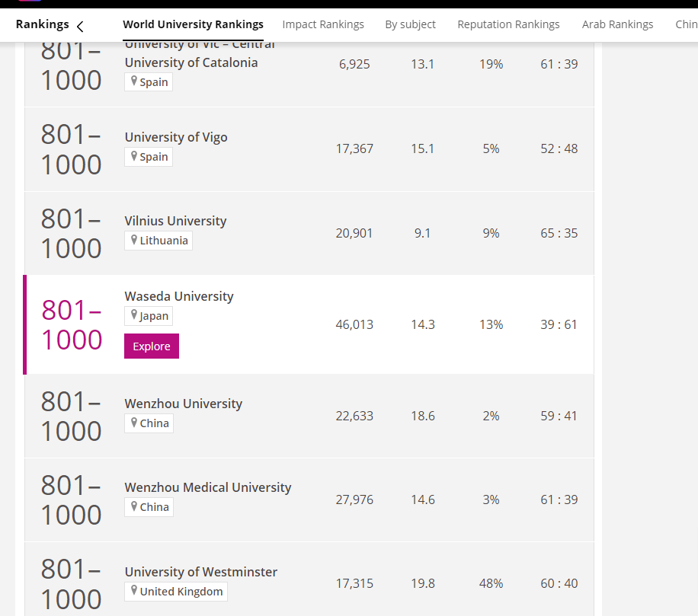Select the 13% value in Waseda row
This screenshot has height=616, width=698.
pyautogui.click(x=491, y=324)
